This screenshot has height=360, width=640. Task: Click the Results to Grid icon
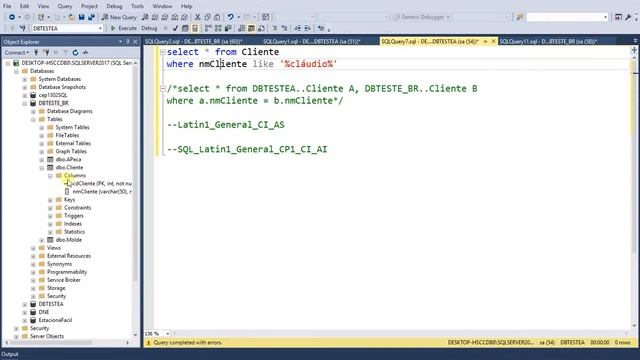pyautogui.click(x=251, y=28)
